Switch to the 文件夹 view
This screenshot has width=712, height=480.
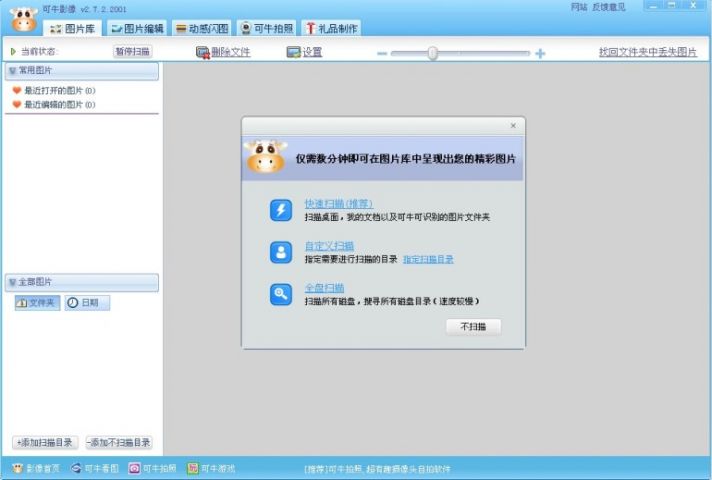(x=37, y=302)
